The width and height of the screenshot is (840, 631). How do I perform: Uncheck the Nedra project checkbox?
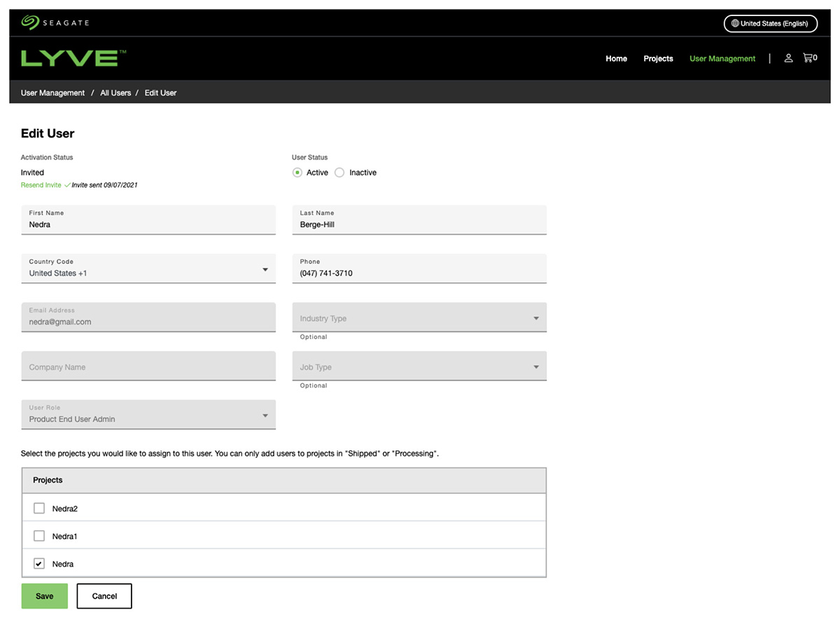point(38,563)
